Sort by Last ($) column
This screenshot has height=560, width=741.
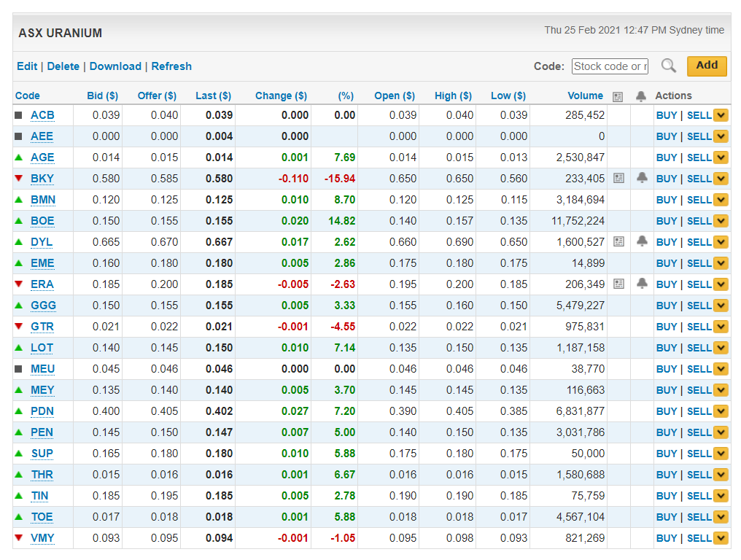[213, 96]
